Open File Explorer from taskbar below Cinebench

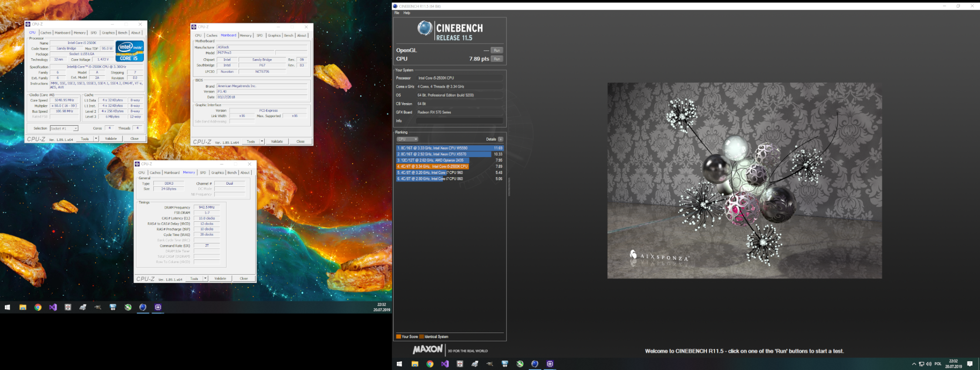pos(415,364)
